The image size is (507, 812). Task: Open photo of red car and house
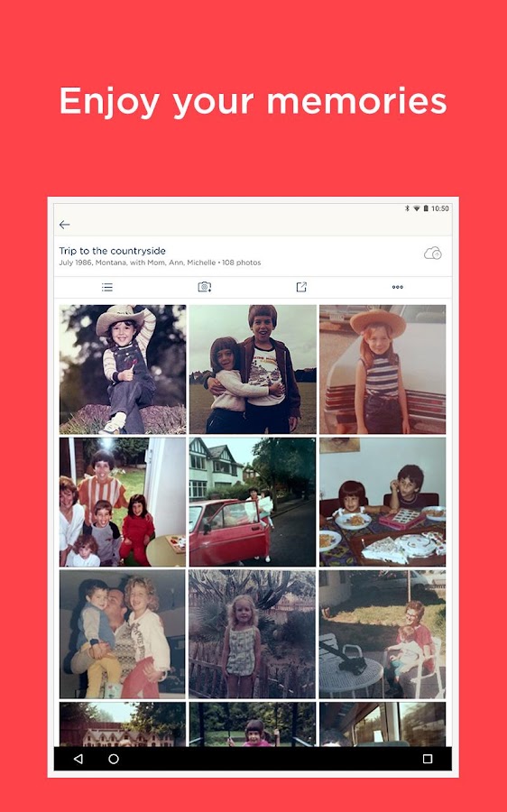click(253, 502)
